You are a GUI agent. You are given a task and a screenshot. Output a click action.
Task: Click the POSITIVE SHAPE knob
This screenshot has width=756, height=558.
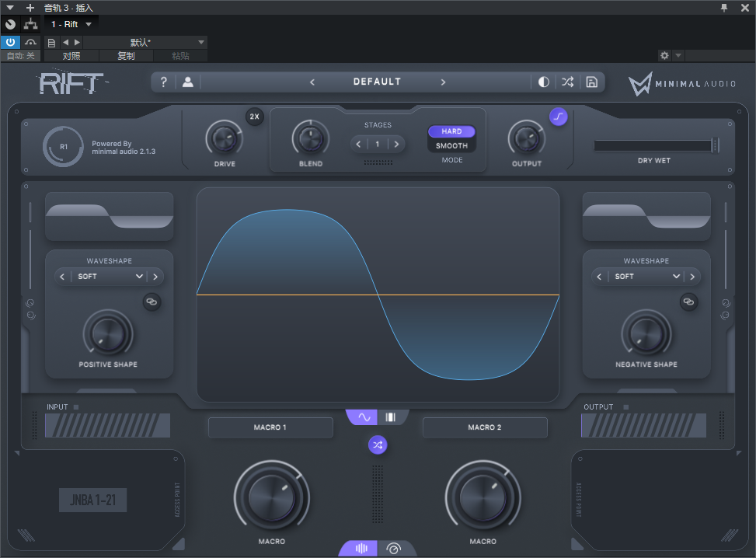pos(108,333)
